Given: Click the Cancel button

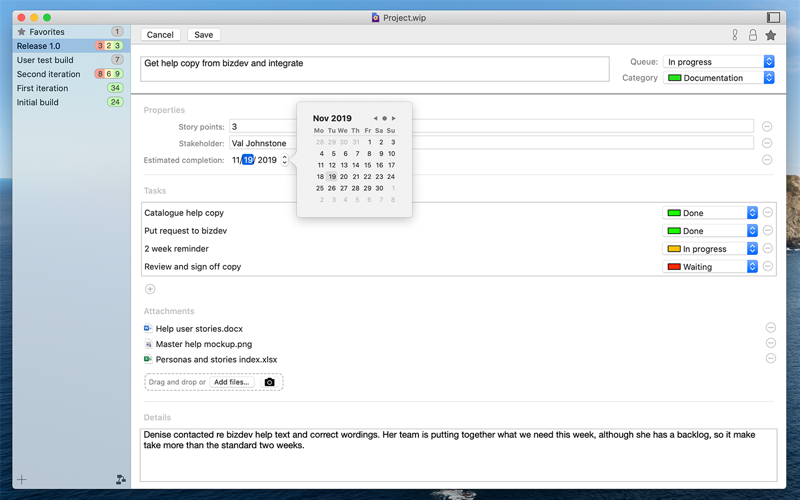Looking at the screenshot, I should click(160, 35).
